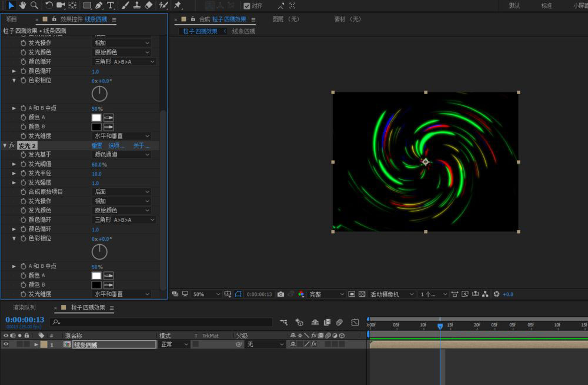Click the Rotation tool icon

pos(49,5)
